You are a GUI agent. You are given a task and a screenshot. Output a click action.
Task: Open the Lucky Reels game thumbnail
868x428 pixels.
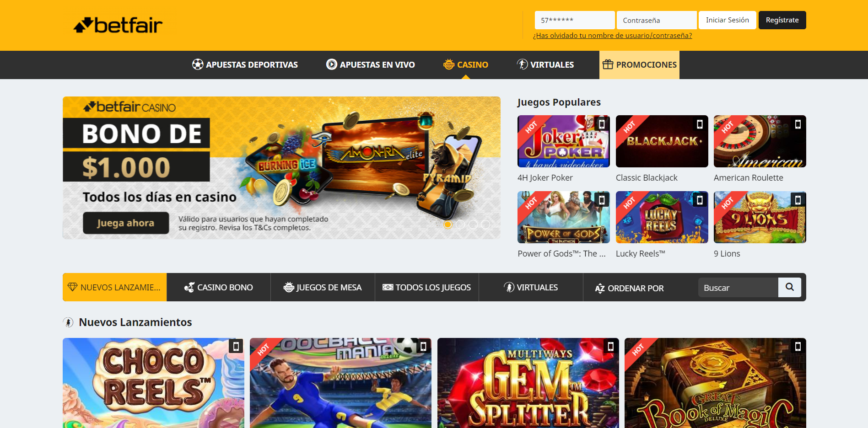point(662,217)
